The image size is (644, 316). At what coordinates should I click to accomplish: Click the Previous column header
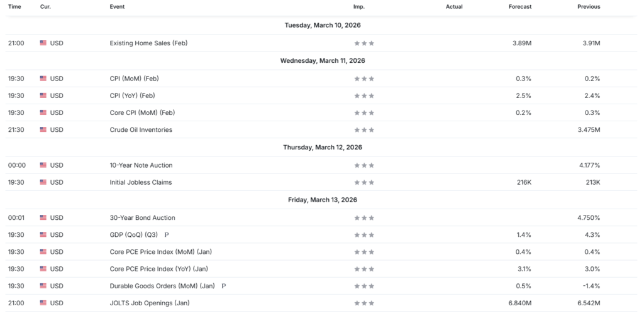click(x=589, y=7)
